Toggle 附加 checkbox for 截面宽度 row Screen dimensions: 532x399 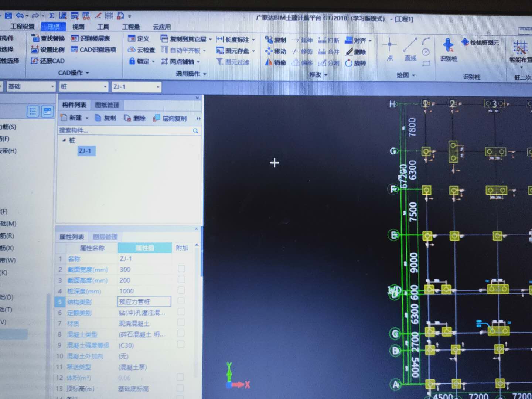click(181, 269)
